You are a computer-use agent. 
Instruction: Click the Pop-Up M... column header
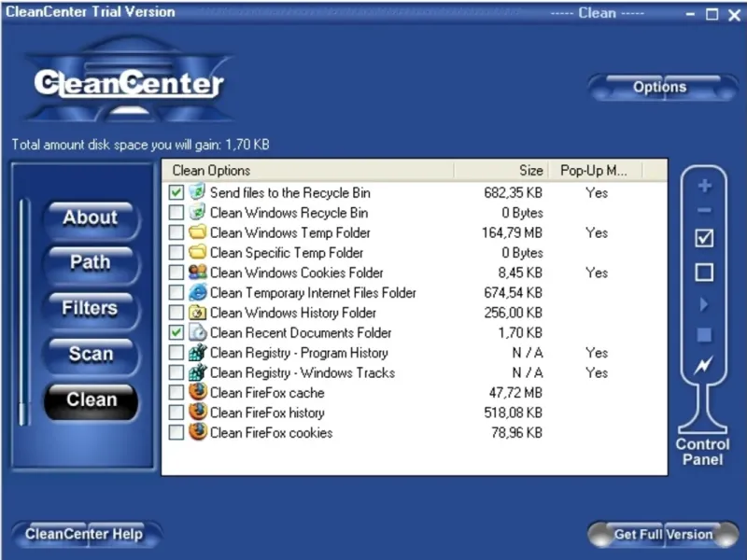(596, 171)
